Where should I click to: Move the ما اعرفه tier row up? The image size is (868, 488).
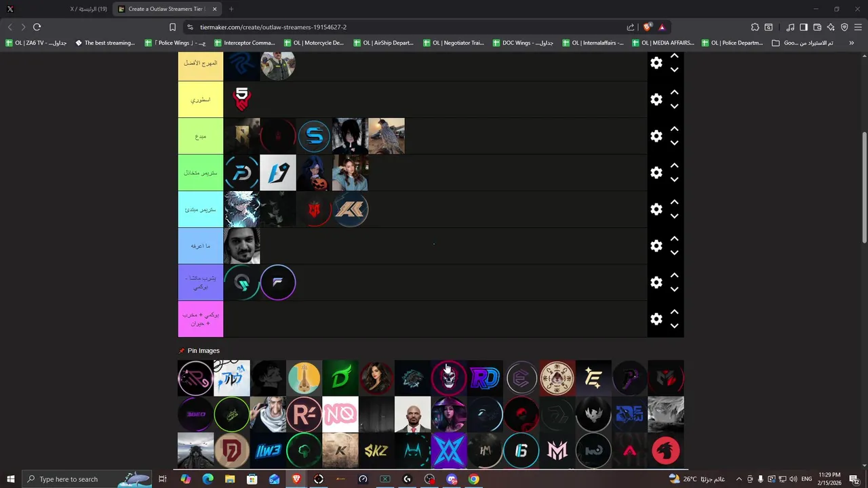coord(674,239)
